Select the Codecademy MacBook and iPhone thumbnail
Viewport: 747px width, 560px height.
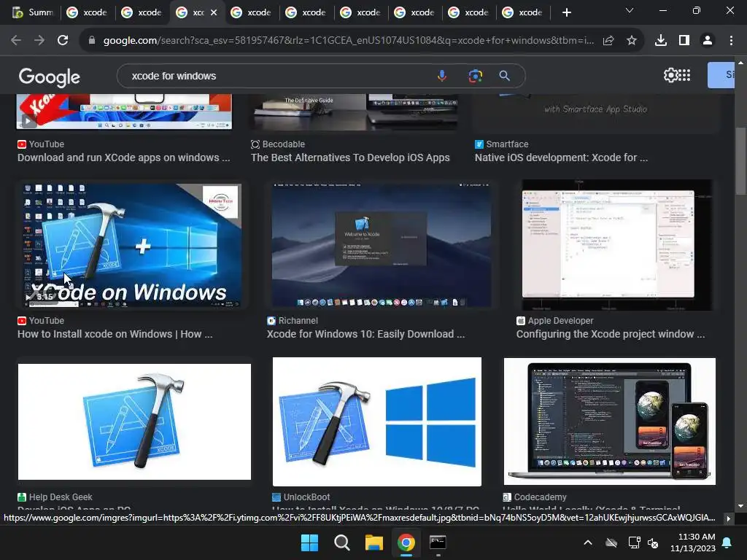pos(609,421)
